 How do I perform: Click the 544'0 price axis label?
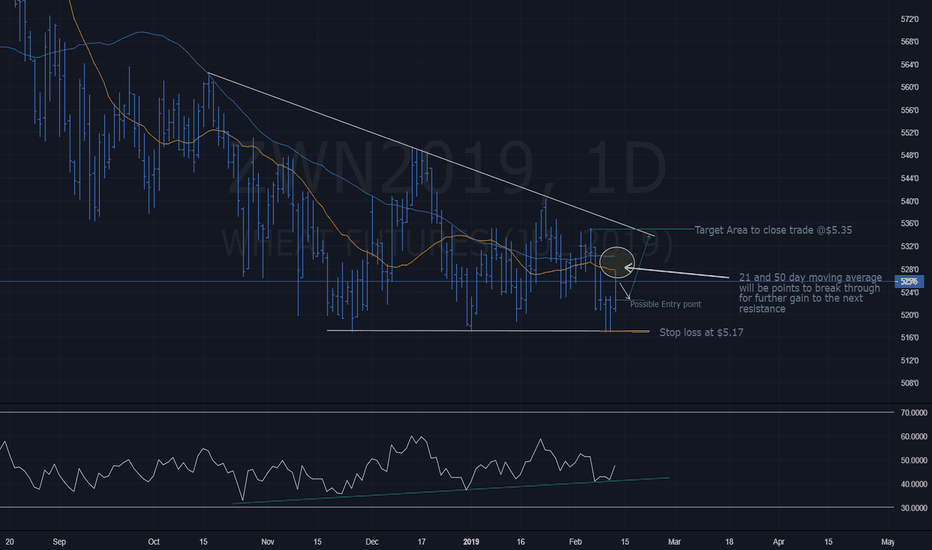pos(909,178)
